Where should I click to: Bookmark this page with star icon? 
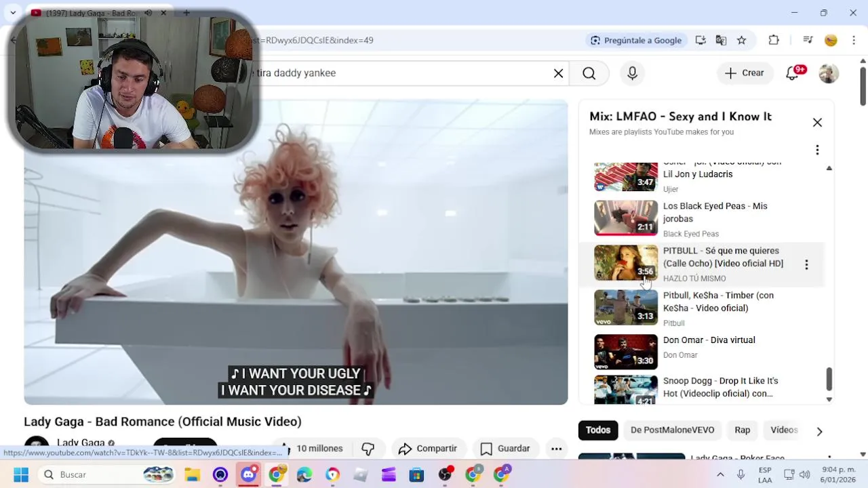coord(741,40)
